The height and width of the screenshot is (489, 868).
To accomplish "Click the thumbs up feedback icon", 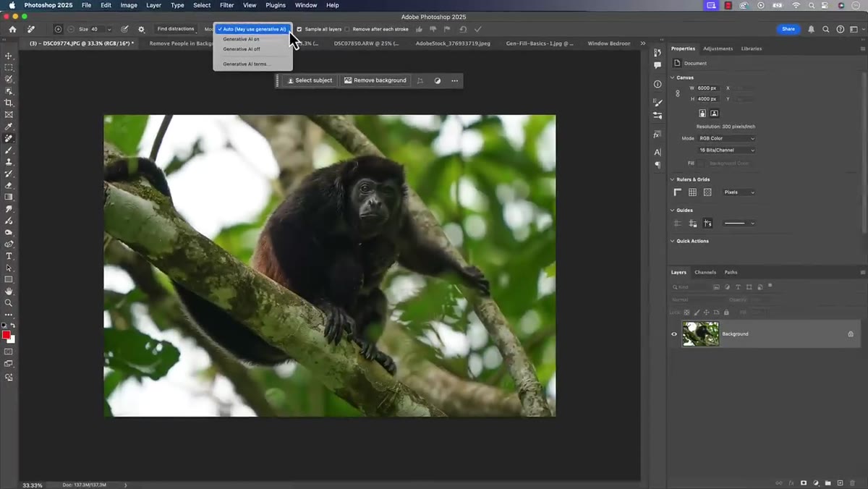I will coord(420,29).
